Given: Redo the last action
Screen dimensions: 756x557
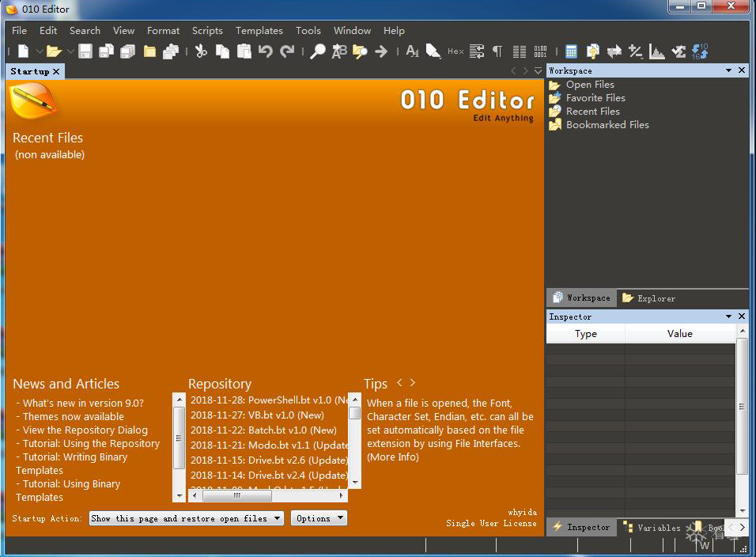Looking at the screenshot, I should (x=287, y=51).
